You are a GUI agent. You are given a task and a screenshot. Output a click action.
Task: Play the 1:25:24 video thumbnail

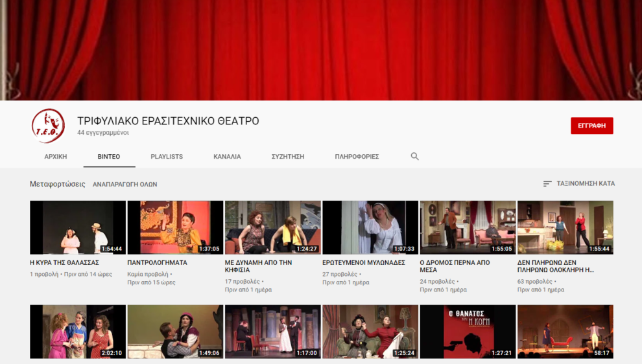click(x=370, y=332)
